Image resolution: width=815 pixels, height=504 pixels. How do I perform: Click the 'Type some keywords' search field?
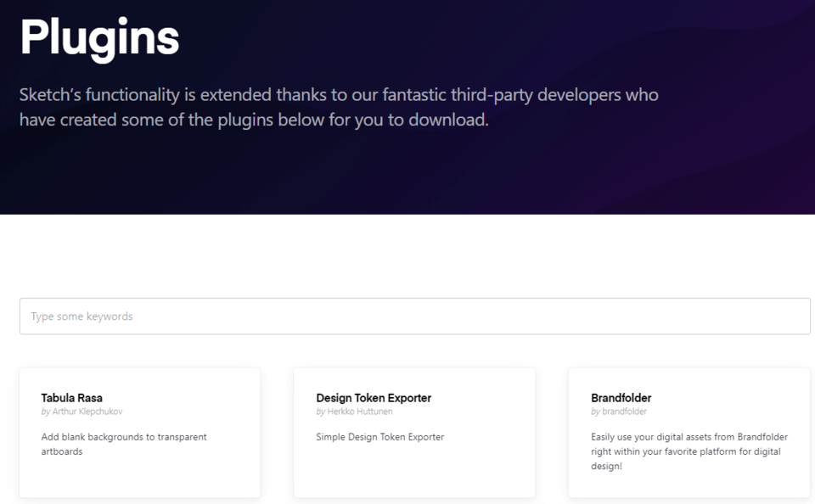coord(414,316)
